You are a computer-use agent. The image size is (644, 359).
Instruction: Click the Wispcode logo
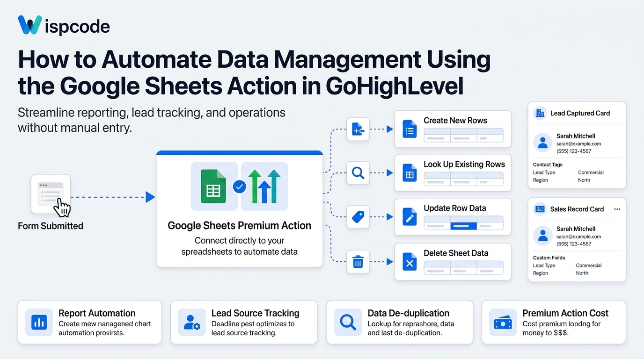[x=64, y=25]
